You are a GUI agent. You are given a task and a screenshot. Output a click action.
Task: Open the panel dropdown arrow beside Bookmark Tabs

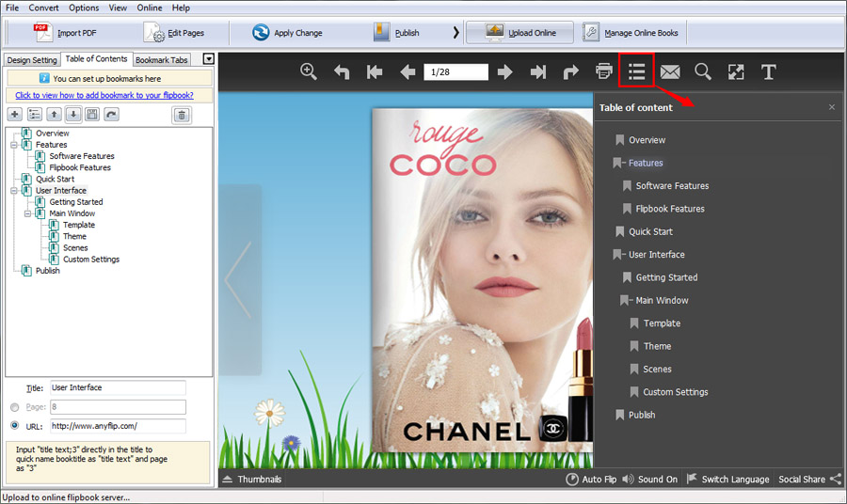tap(208, 59)
